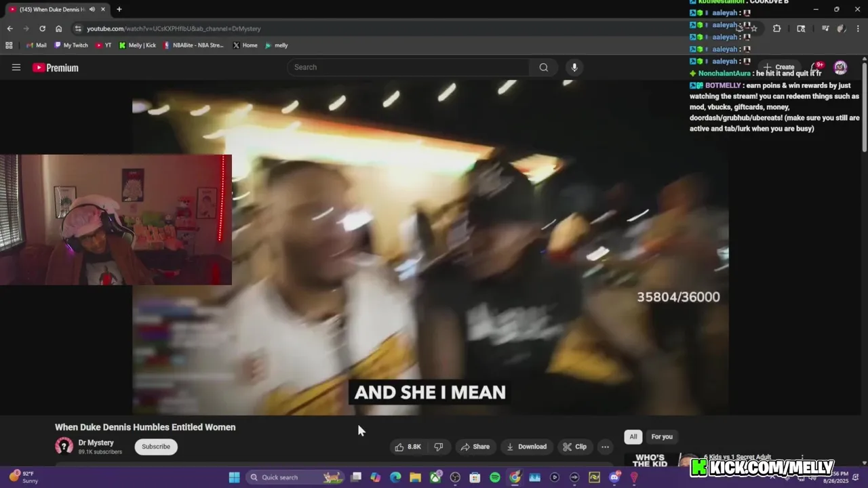The height and width of the screenshot is (488, 868).
Task: Select the For you filter chip
Action: tap(662, 436)
